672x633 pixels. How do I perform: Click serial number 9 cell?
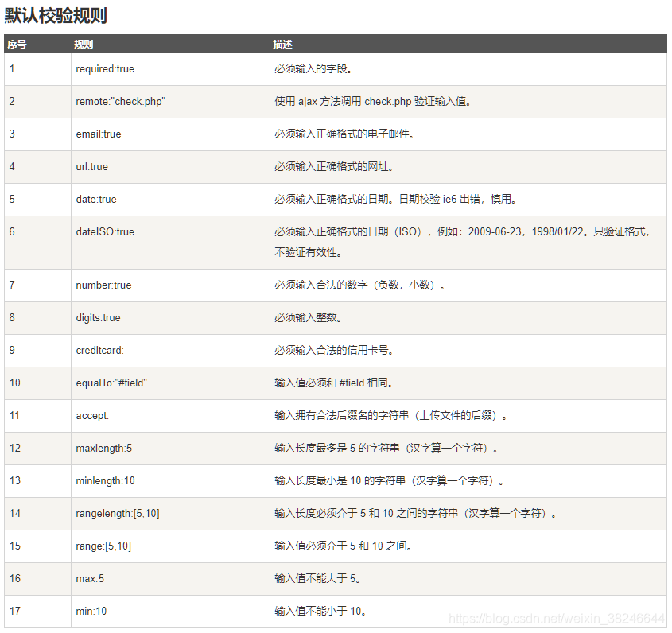point(37,350)
